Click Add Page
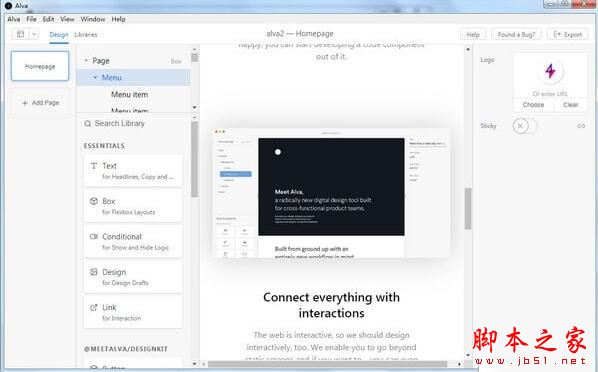This screenshot has width=598, height=372. (40, 103)
